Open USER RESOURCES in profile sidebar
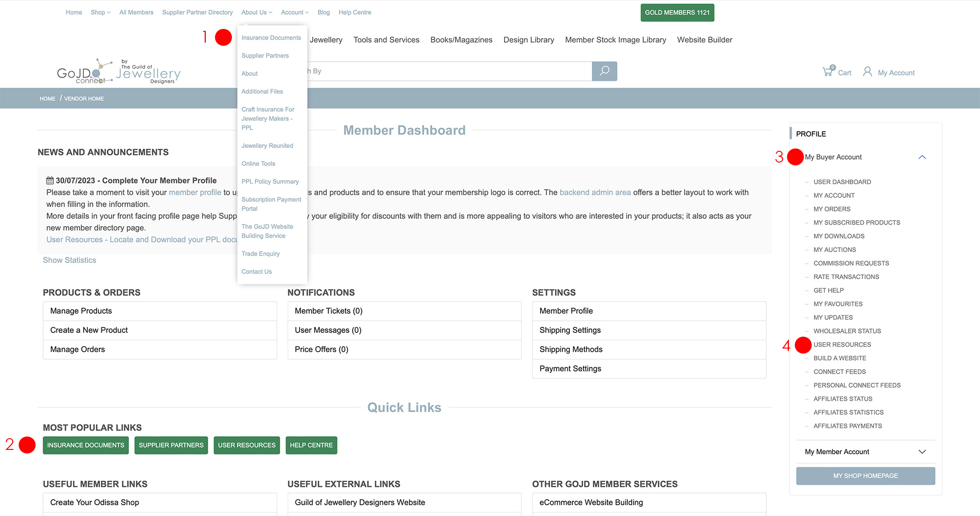 842,345
